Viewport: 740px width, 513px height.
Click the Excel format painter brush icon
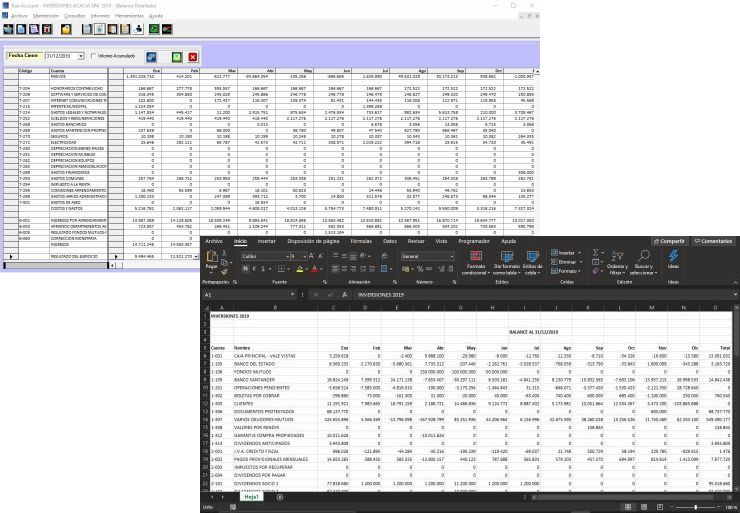coord(224,272)
